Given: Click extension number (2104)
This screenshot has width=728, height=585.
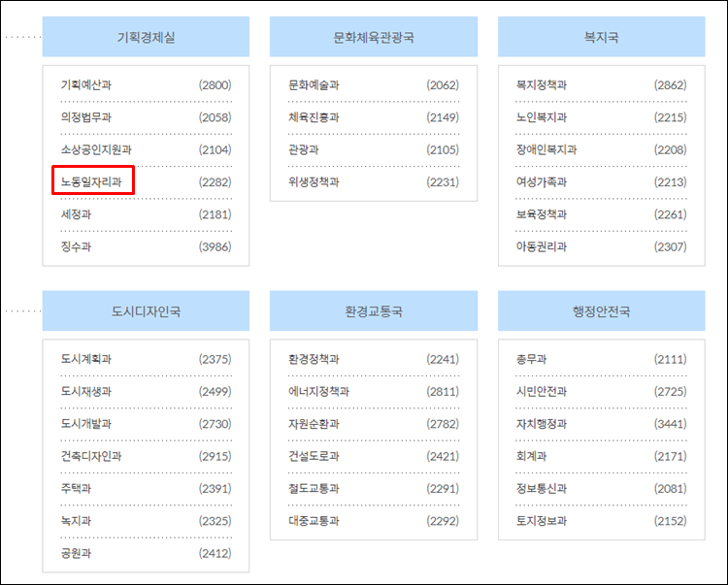Looking at the screenshot, I should click(x=215, y=149).
